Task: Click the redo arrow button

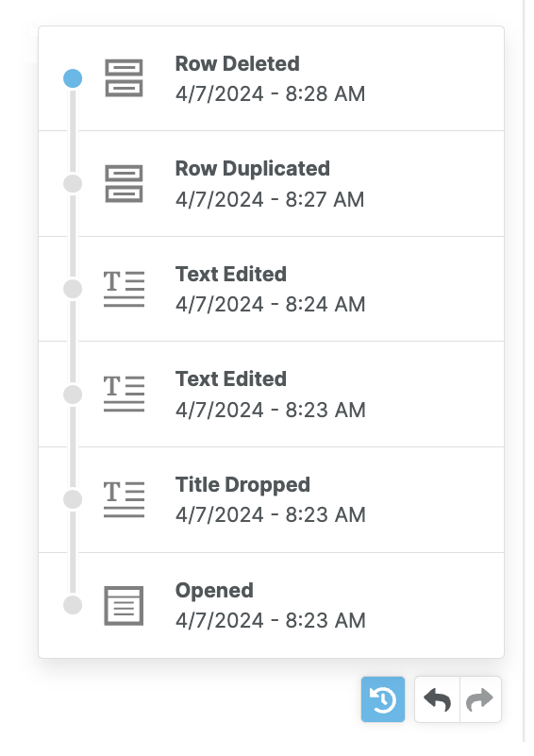Action: tap(480, 699)
